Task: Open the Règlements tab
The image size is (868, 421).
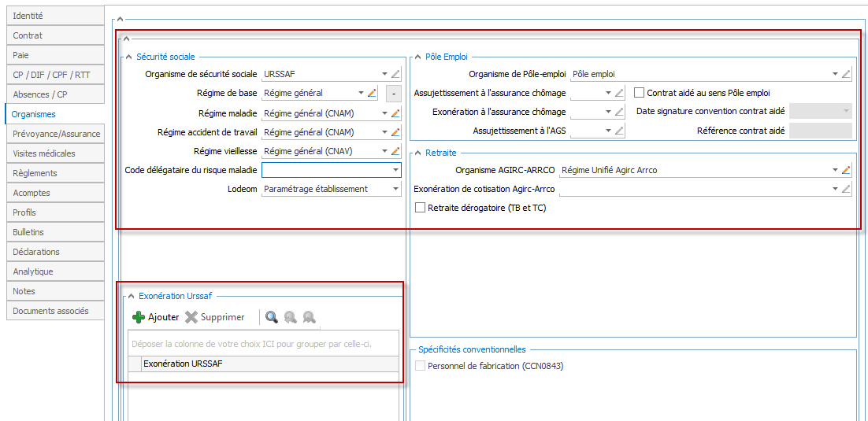Action: click(55, 173)
